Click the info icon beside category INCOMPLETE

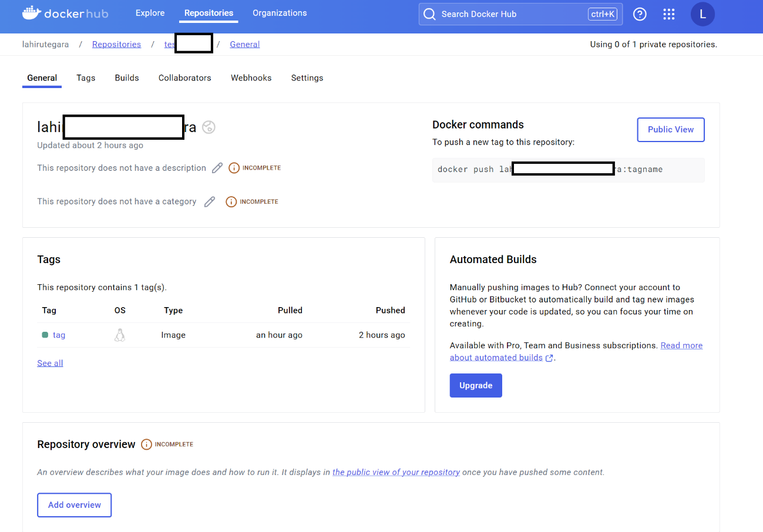tap(231, 201)
